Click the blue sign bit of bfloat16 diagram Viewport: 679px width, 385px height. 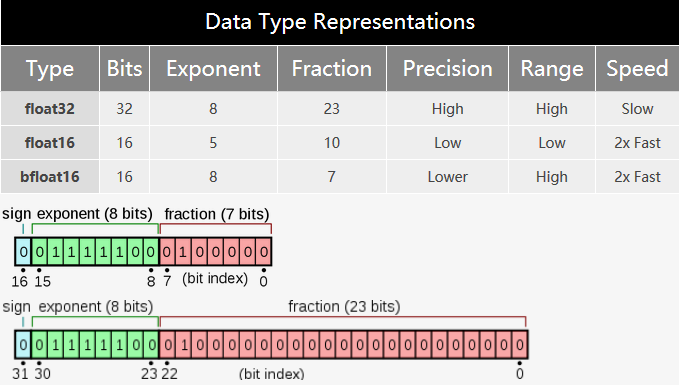(x=23, y=252)
